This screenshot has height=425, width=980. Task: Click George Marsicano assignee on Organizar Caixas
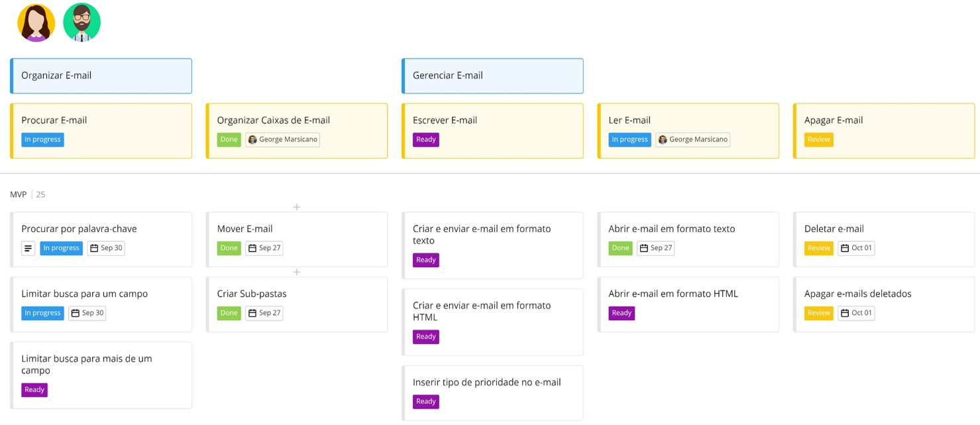point(282,140)
